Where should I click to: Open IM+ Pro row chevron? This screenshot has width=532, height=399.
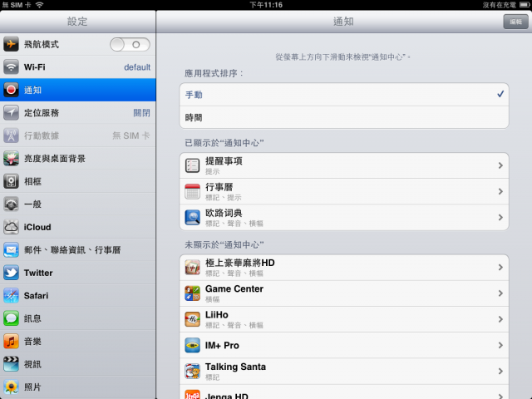[x=500, y=345]
